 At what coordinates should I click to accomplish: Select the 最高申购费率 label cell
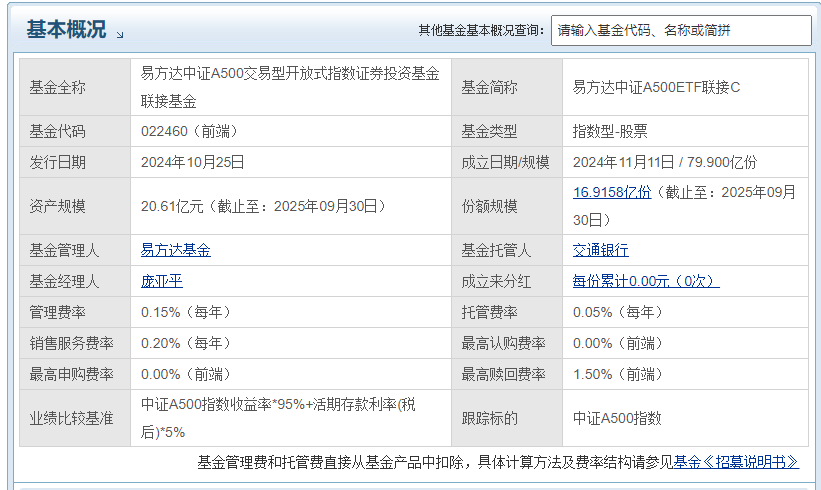(75, 374)
